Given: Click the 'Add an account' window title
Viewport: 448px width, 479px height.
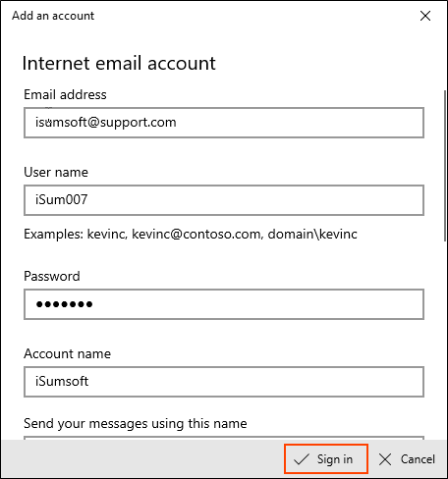Looking at the screenshot, I should pyautogui.click(x=53, y=16).
